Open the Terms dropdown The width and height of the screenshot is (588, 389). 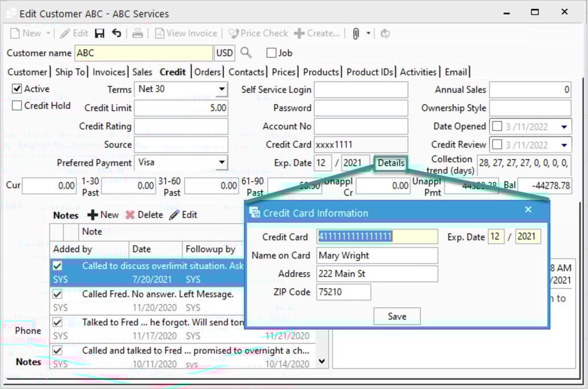tap(222, 89)
